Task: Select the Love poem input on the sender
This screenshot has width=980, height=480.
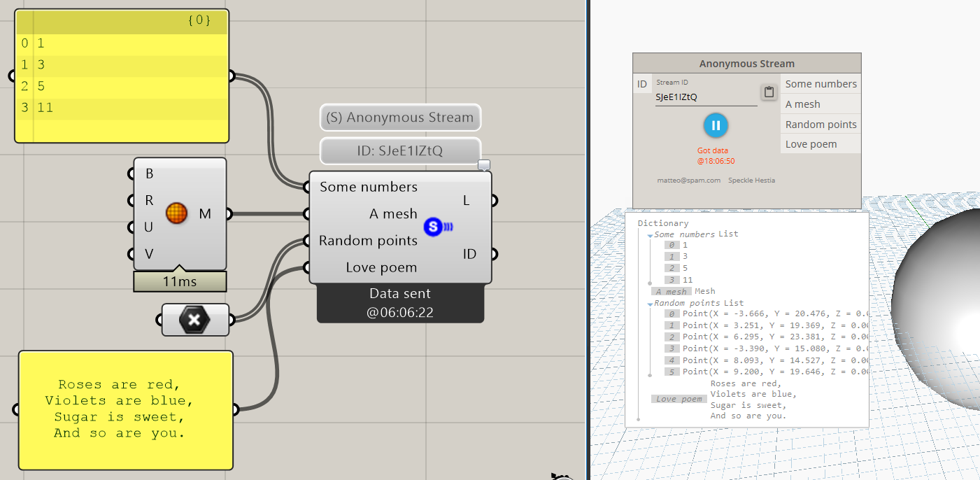Action: (381, 267)
